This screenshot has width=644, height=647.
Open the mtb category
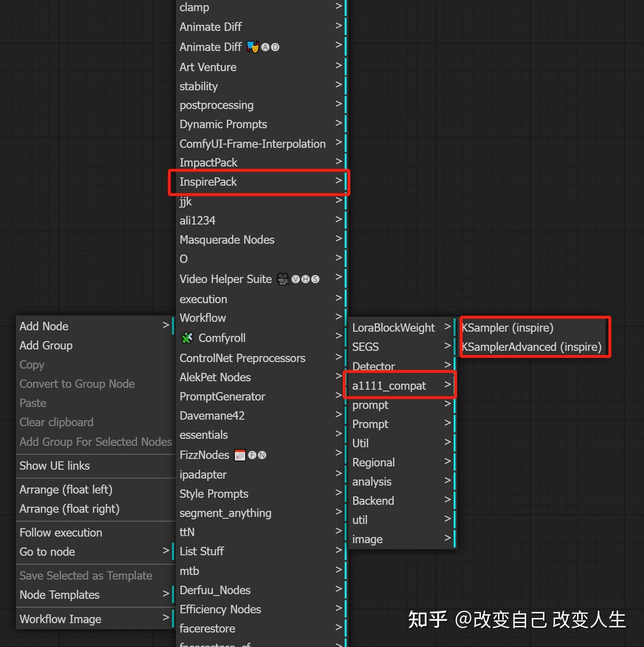tap(261, 571)
